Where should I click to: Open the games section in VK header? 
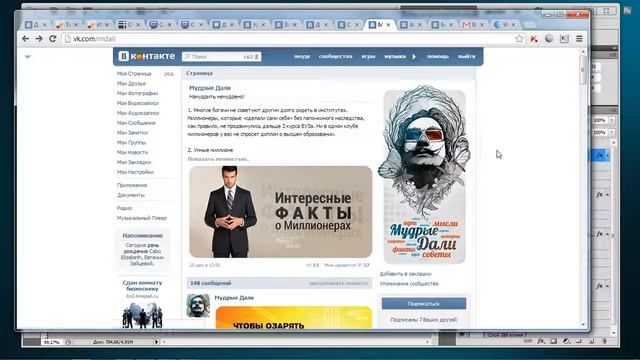(368, 57)
